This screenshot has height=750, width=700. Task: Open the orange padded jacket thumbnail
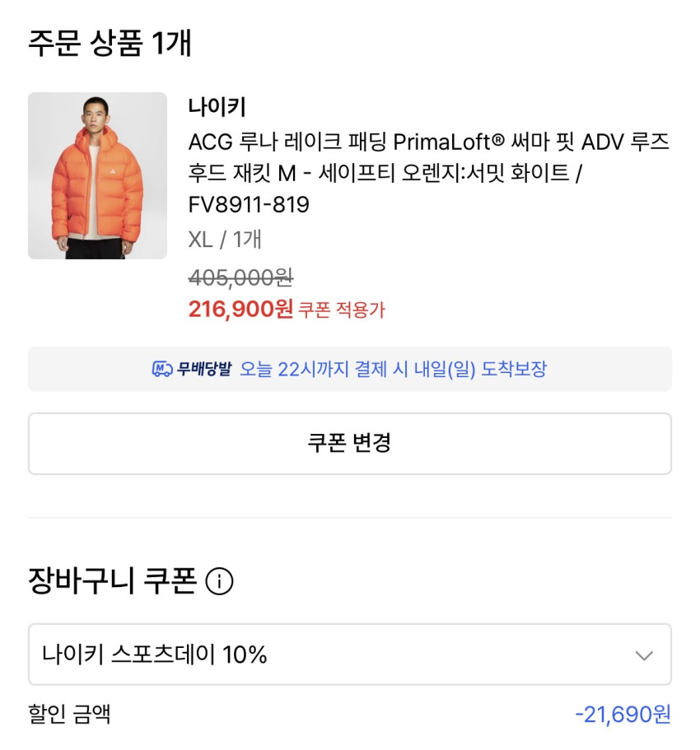pyautogui.click(x=97, y=175)
